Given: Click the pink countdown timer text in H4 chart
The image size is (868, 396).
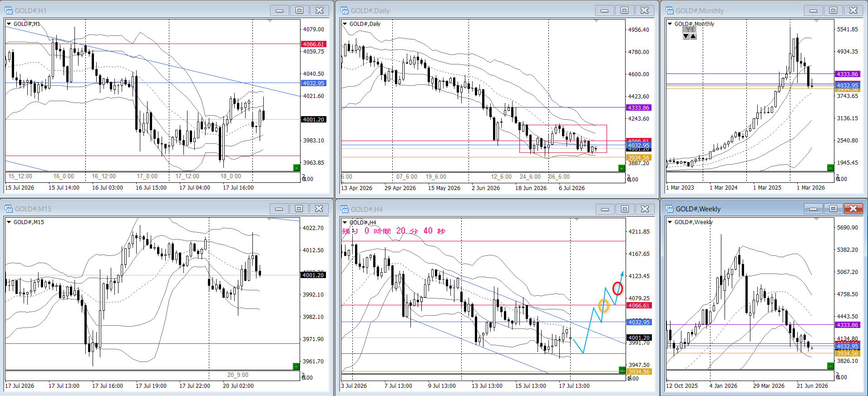Looking at the screenshot, I should click(394, 231).
